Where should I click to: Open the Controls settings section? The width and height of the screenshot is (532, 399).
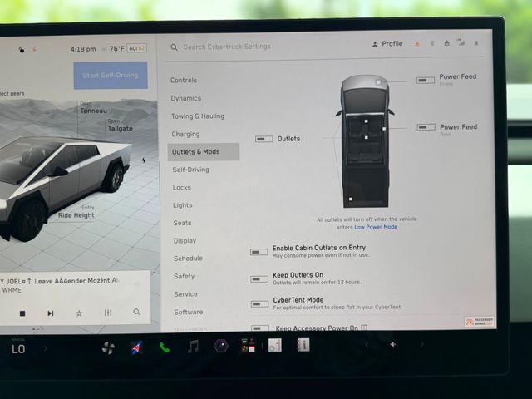pyautogui.click(x=184, y=81)
